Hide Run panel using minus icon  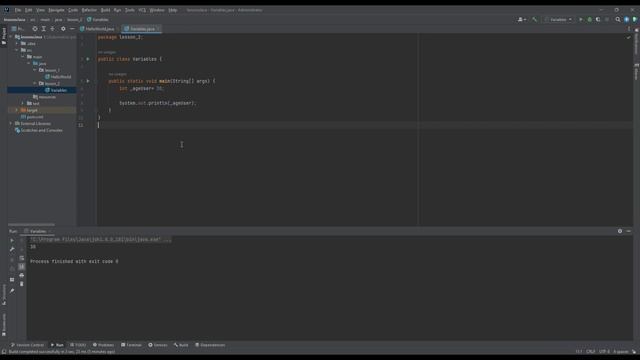629,231
